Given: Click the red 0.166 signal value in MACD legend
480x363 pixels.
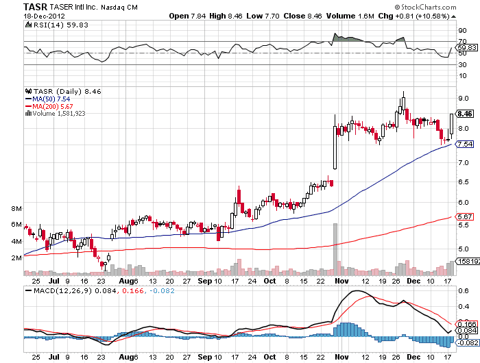Looking at the screenshot, I should click(133, 291).
